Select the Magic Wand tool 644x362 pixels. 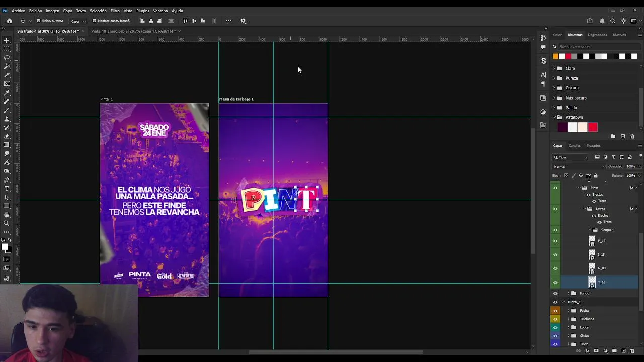pyautogui.click(x=7, y=66)
